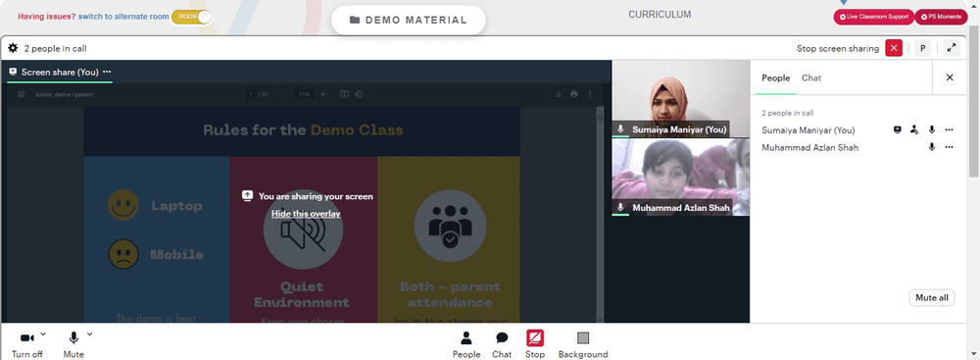Mute Muhammad Azlan Shah via list microphone icon
The width and height of the screenshot is (980, 360).
pyautogui.click(x=932, y=147)
